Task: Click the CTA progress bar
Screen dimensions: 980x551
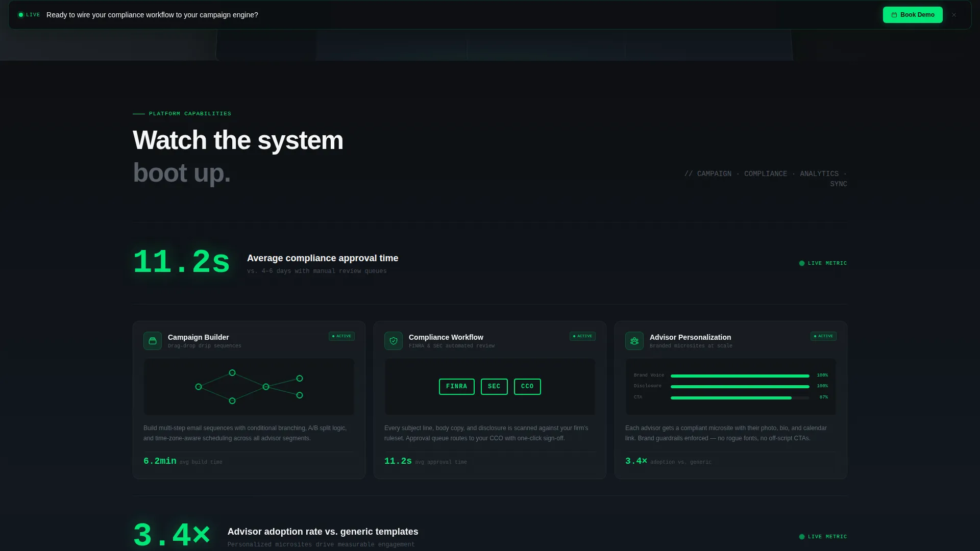Action: coord(740,398)
